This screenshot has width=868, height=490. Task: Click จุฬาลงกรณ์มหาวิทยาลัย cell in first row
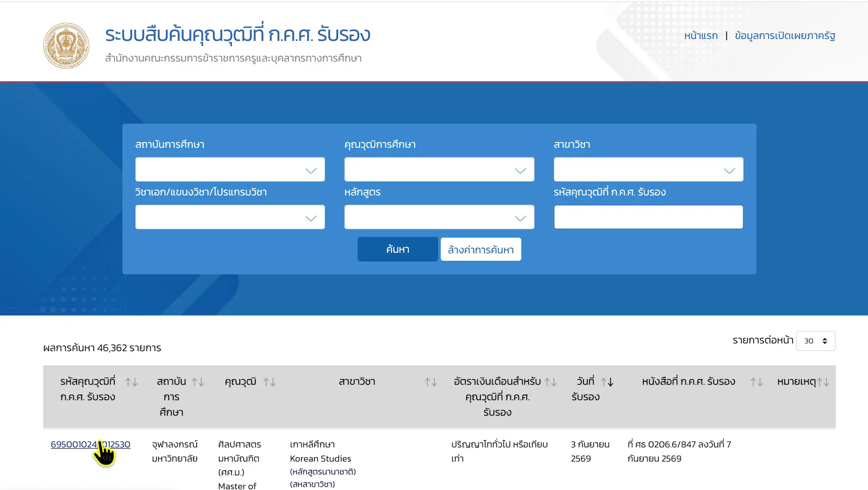tap(175, 451)
